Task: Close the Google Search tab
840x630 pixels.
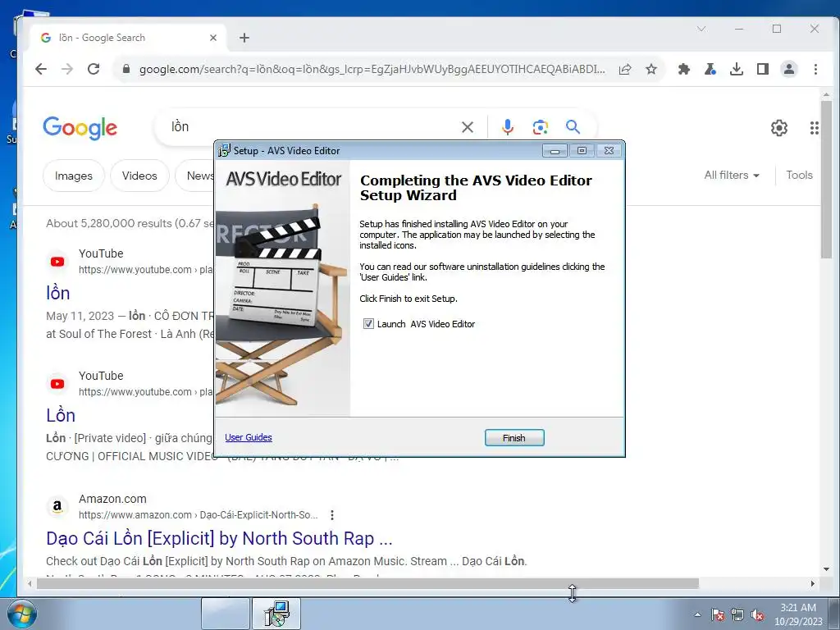Action: point(213,38)
